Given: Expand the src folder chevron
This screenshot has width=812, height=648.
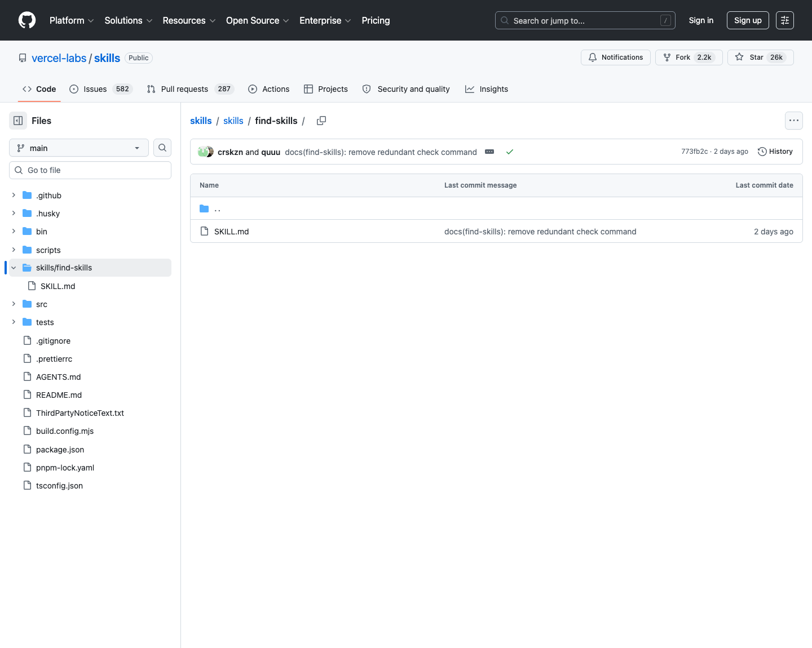Looking at the screenshot, I should [x=14, y=304].
